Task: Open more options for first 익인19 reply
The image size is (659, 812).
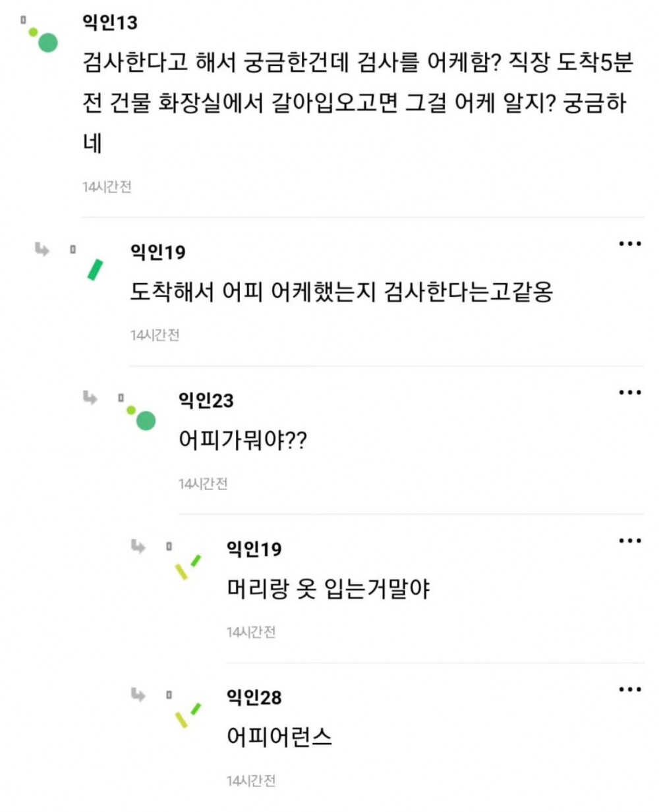Action: (x=630, y=244)
